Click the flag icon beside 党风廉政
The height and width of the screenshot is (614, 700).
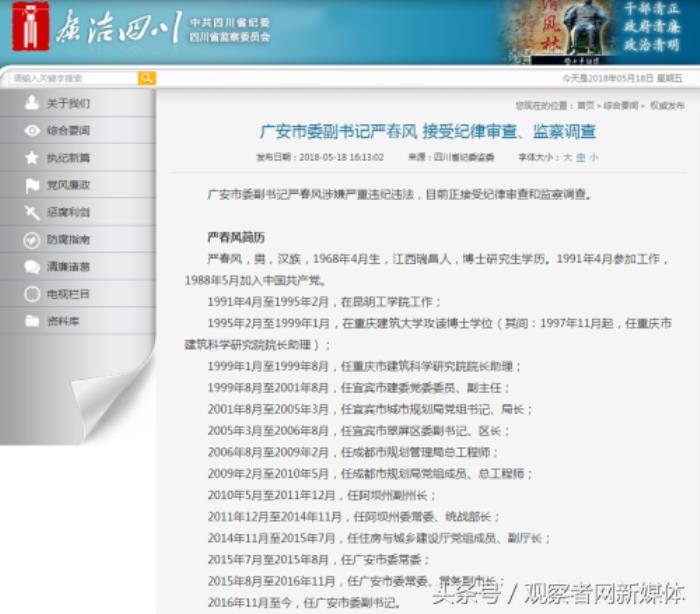[x=32, y=185]
